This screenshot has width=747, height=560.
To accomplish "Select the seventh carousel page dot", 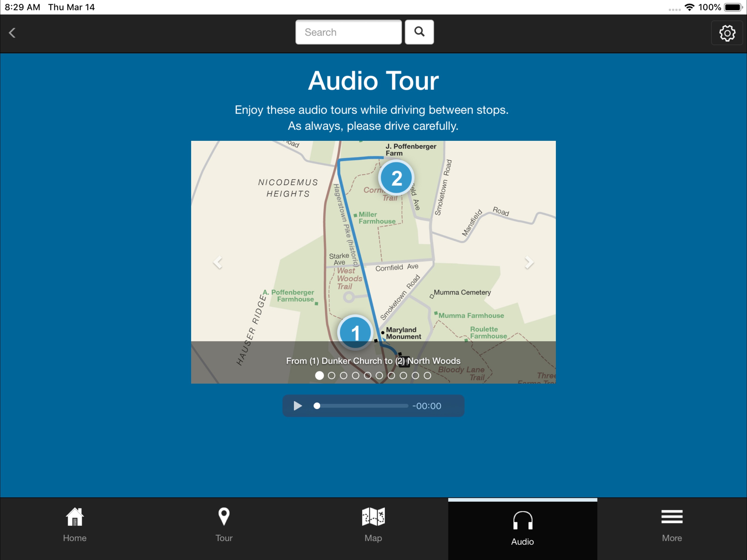I will click(x=391, y=375).
